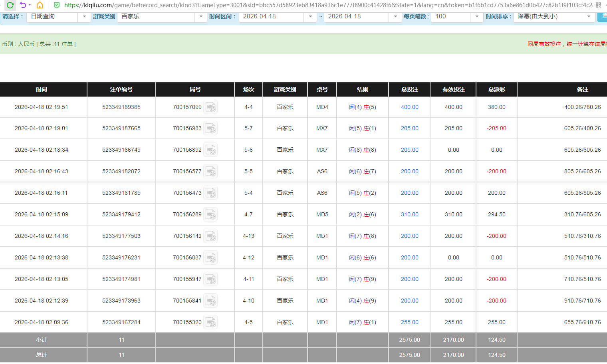Expand the 游戏类别 百家乐 dropdown
The width and height of the screenshot is (607, 364).
(201, 16)
